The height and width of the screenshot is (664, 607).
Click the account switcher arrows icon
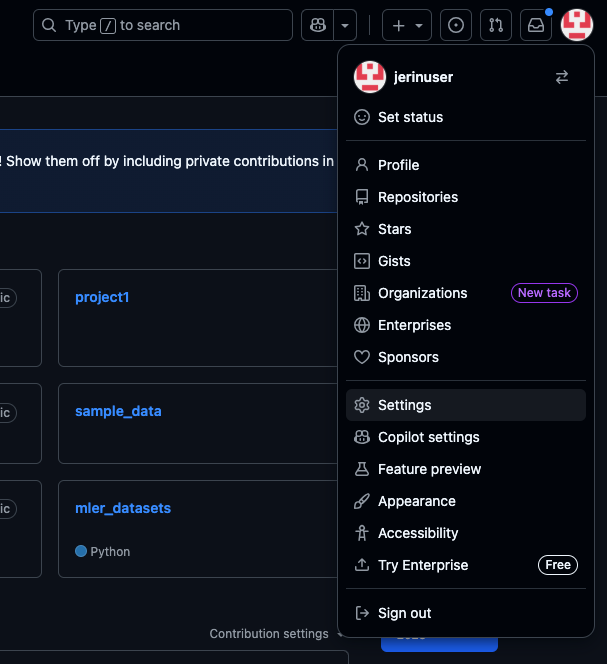[x=562, y=77]
